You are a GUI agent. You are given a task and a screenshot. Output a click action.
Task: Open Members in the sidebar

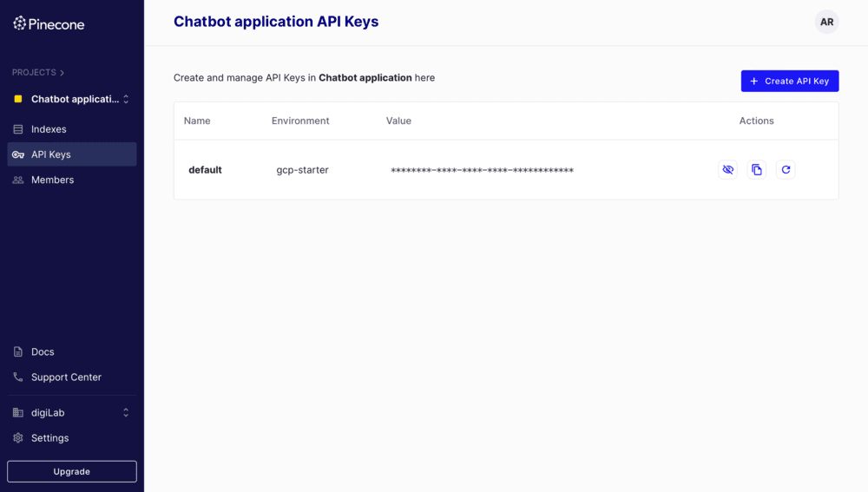tap(72, 180)
